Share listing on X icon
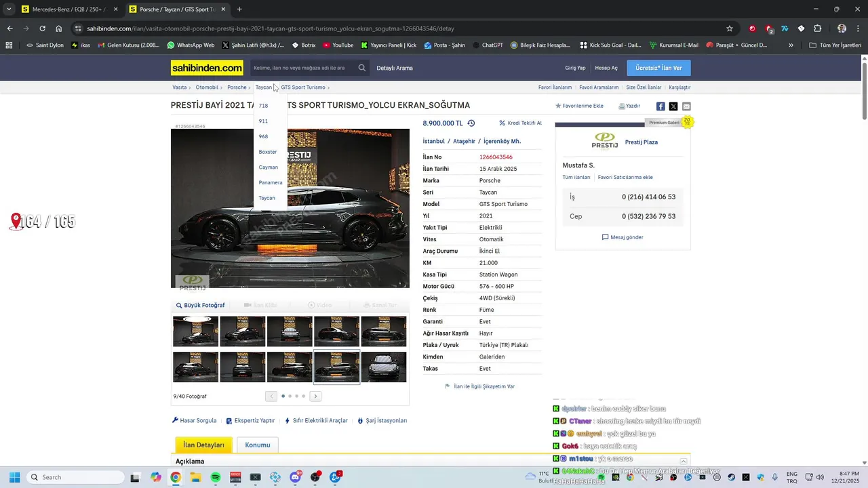 pos(673,106)
